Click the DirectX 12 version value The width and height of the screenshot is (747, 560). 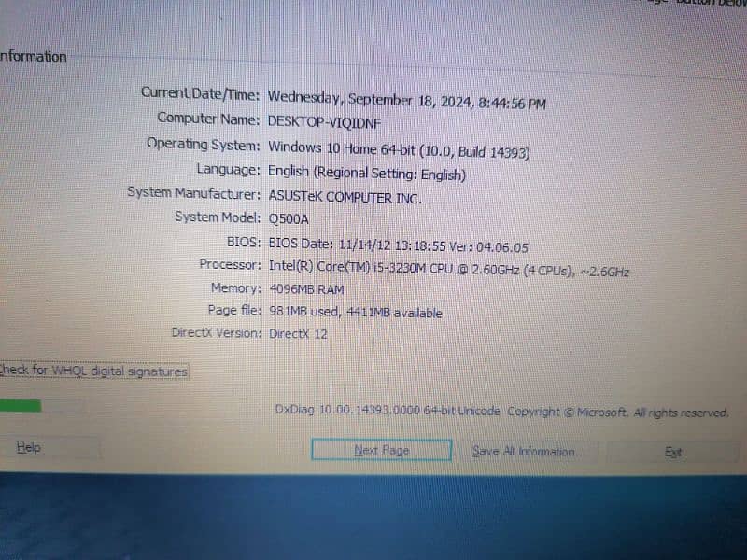(x=298, y=334)
